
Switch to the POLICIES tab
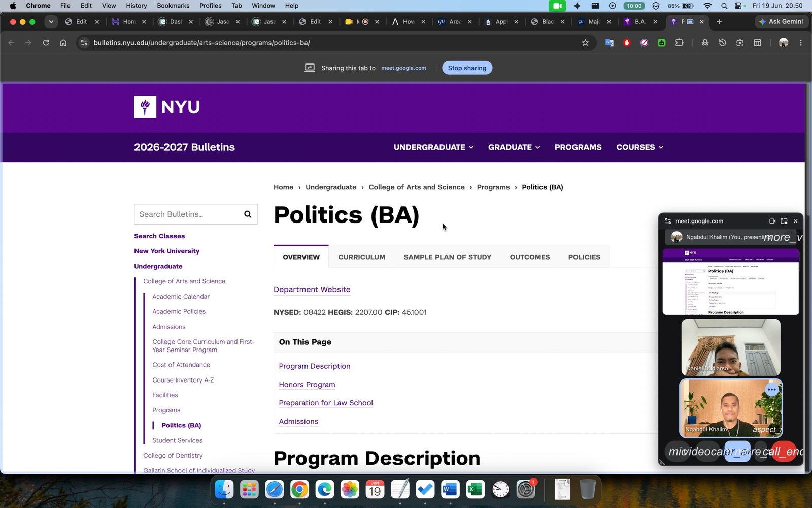click(584, 257)
